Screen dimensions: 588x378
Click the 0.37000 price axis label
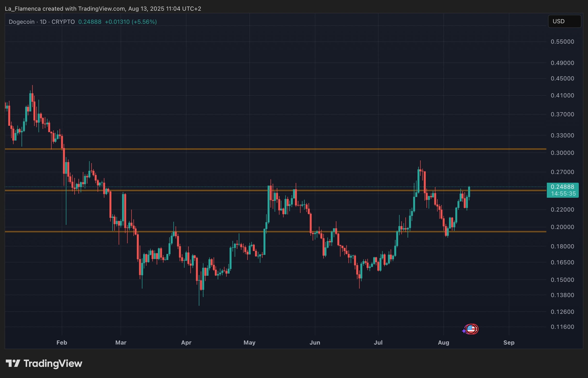coord(563,114)
